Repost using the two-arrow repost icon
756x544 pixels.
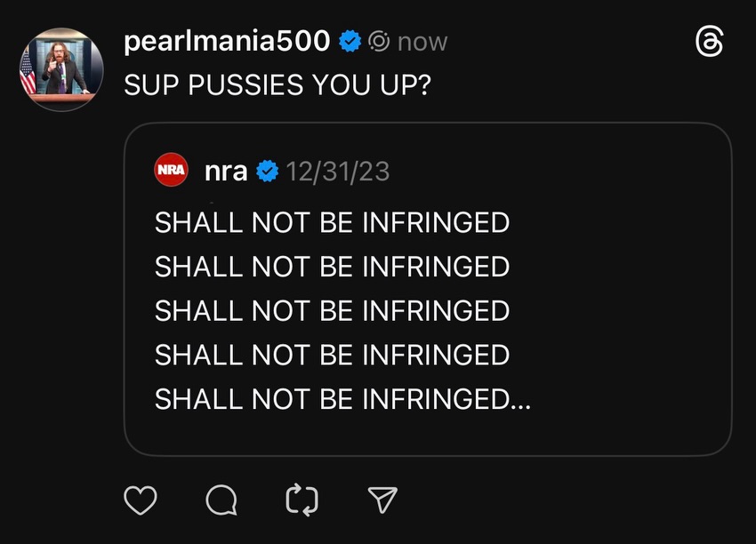302,501
